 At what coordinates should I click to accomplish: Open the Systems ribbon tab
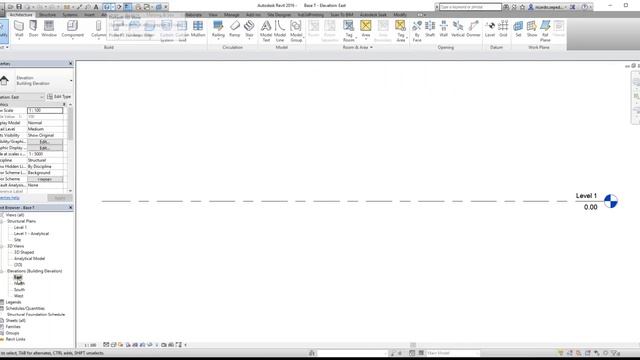click(70, 15)
